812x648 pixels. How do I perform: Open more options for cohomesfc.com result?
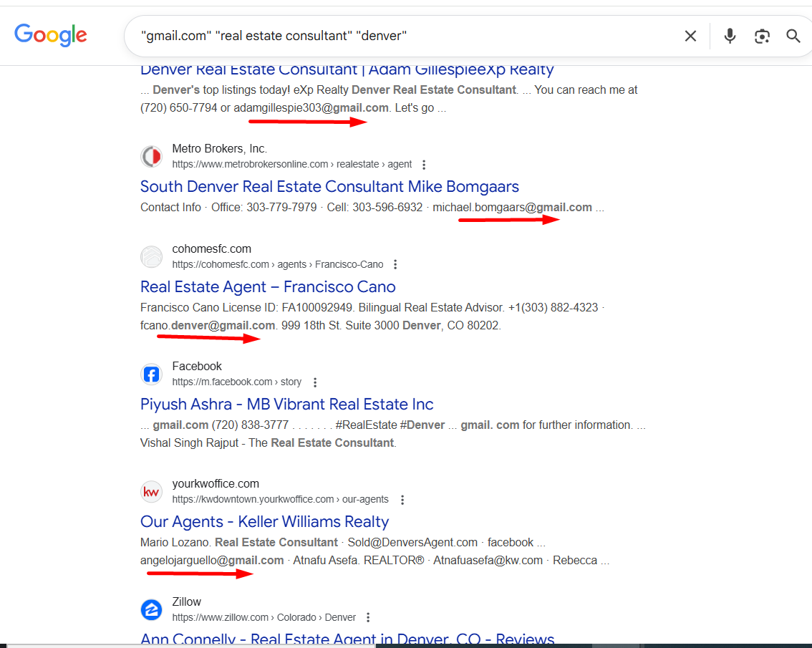(395, 265)
